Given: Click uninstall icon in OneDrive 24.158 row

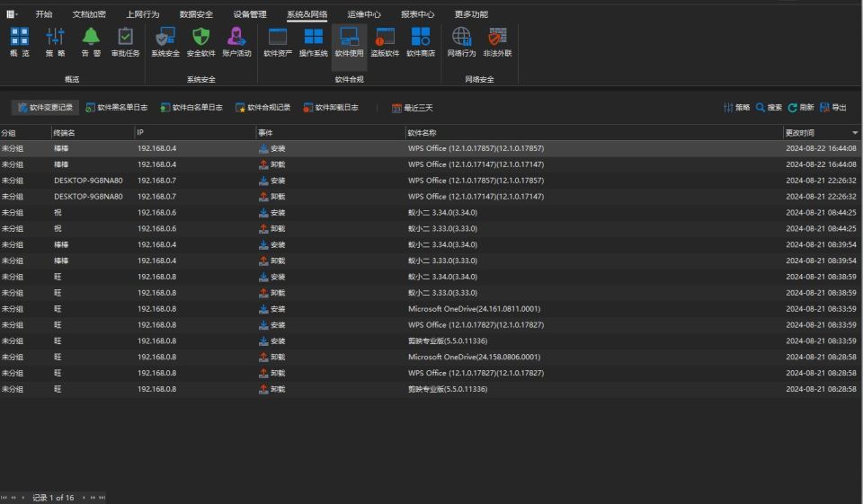Looking at the screenshot, I should point(263,357).
